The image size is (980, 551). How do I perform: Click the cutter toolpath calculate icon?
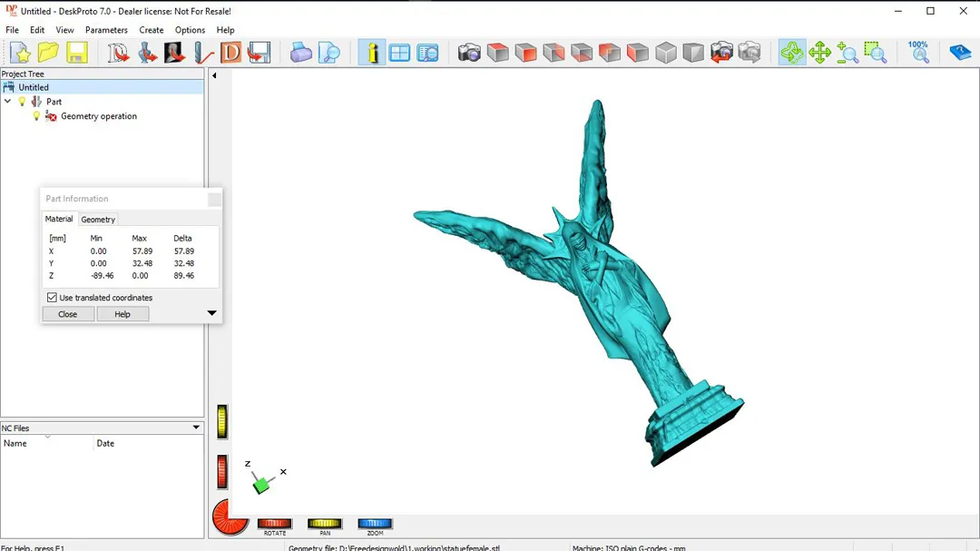coord(203,53)
